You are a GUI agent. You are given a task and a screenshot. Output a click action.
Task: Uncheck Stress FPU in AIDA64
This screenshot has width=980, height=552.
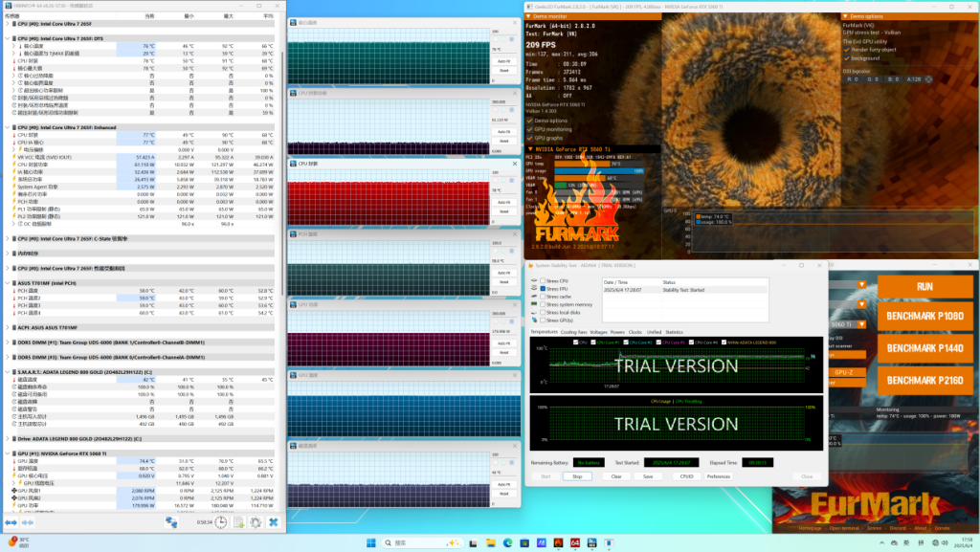tap(543, 289)
